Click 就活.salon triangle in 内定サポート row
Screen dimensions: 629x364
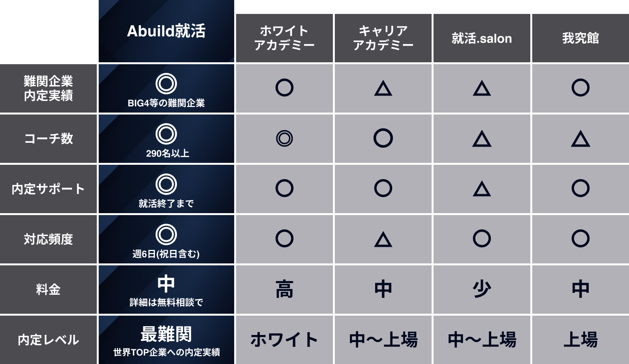click(482, 189)
